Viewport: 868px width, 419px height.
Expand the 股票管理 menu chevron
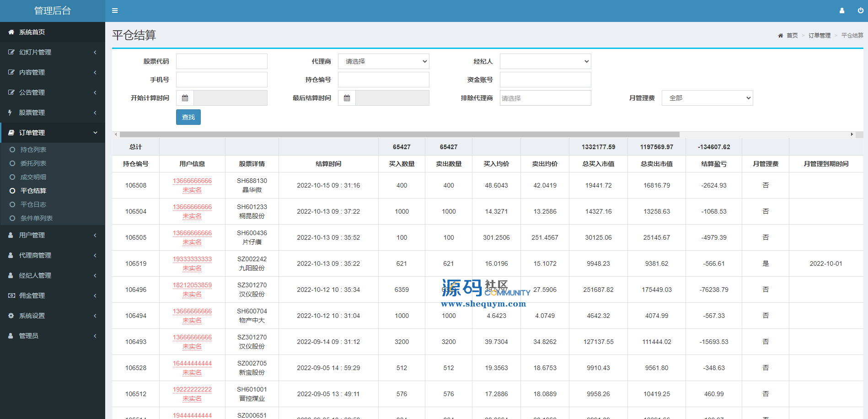[95, 113]
